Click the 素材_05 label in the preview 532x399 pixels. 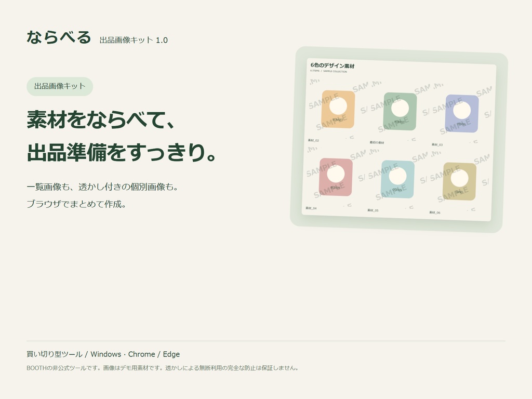[373, 210]
